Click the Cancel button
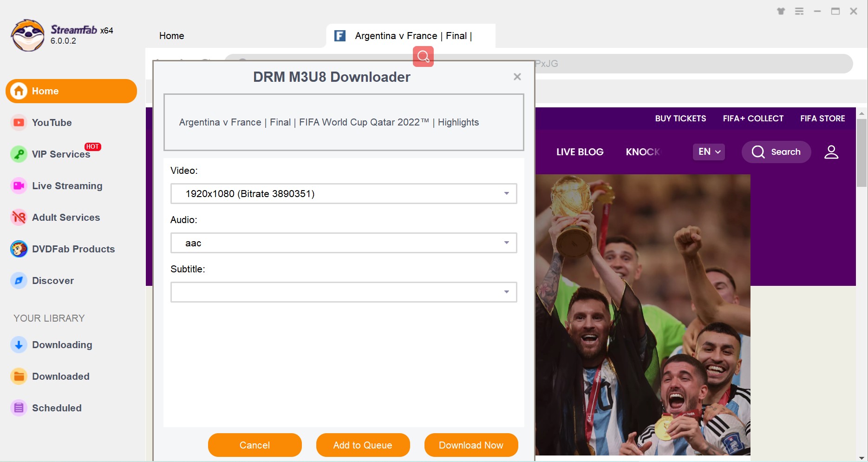This screenshot has width=868, height=462. (x=255, y=445)
